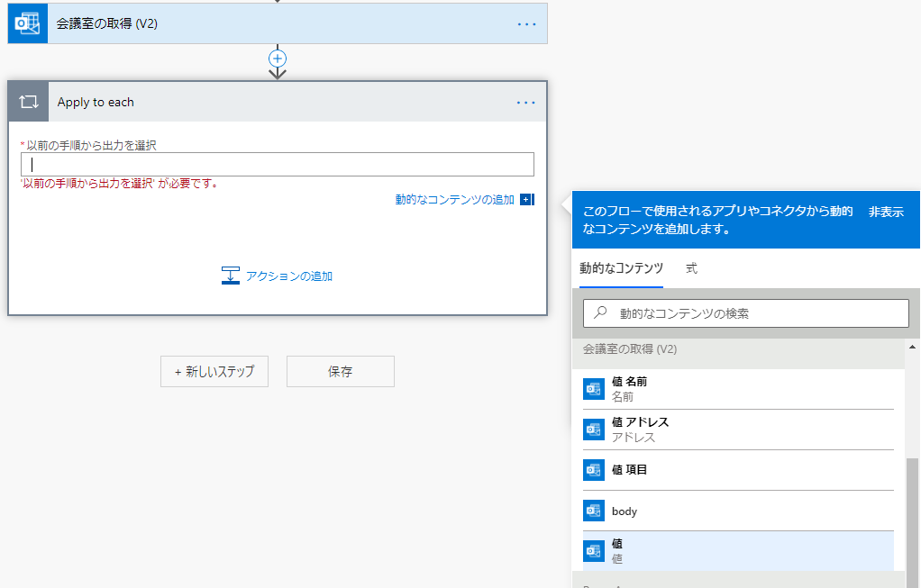Click the Outlook connector icon next to 値 アドレス
This screenshot has width=921, height=588.
(x=594, y=430)
